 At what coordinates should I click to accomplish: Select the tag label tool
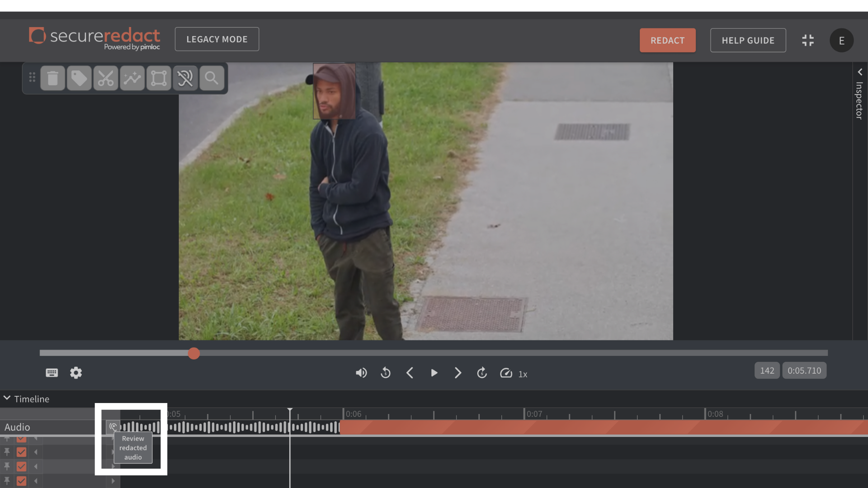pyautogui.click(x=79, y=78)
